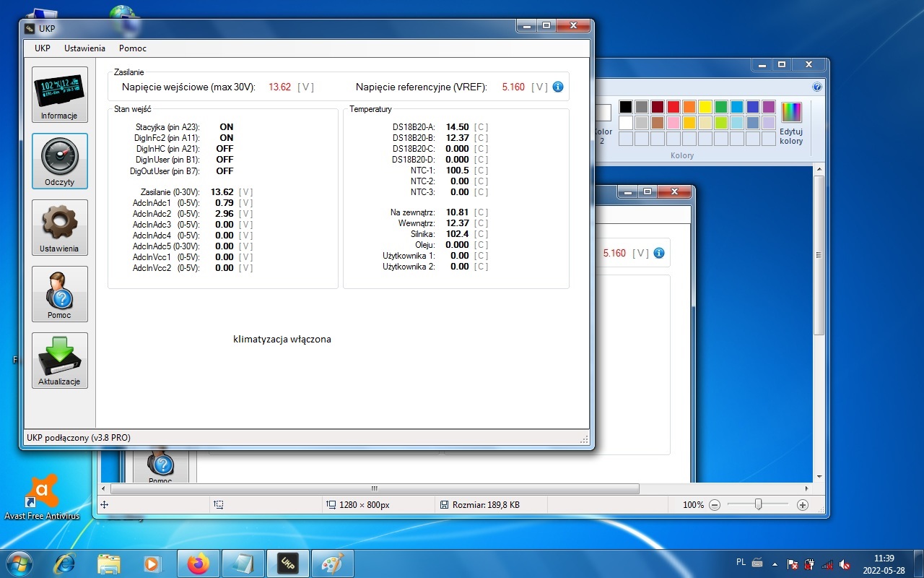Open the UKP menu in menu bar
The height and width of the screenshot is (578, 924).
coord(43,48)
